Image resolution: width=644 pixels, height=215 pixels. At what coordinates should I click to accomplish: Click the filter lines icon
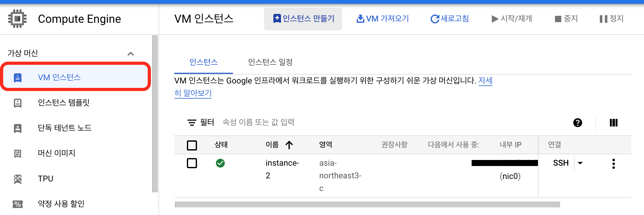click(x=192, y=123)
